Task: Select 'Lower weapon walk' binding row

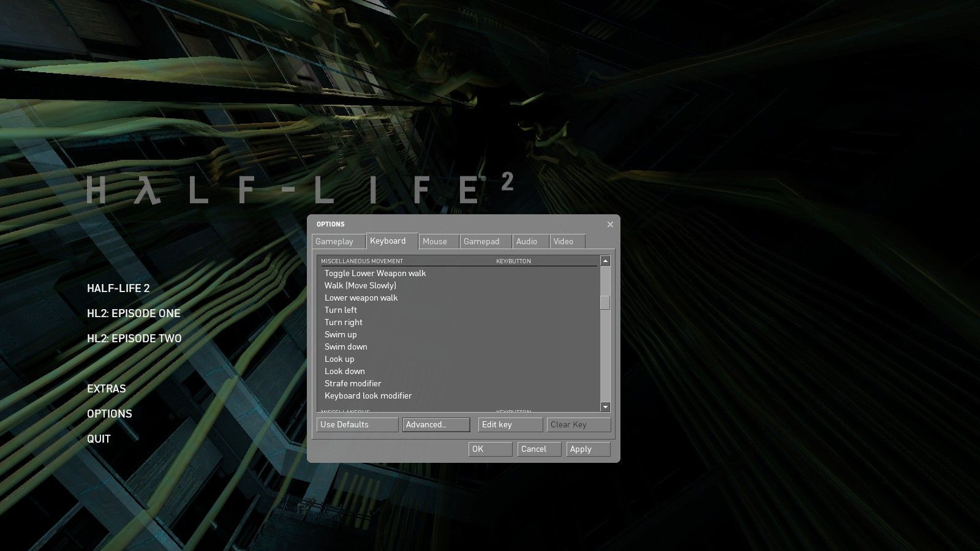Action: 459,298
